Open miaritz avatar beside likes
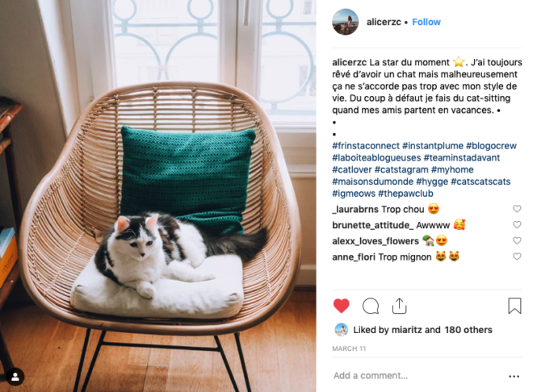Screen dimensions: 537x392 pos(341,330)
